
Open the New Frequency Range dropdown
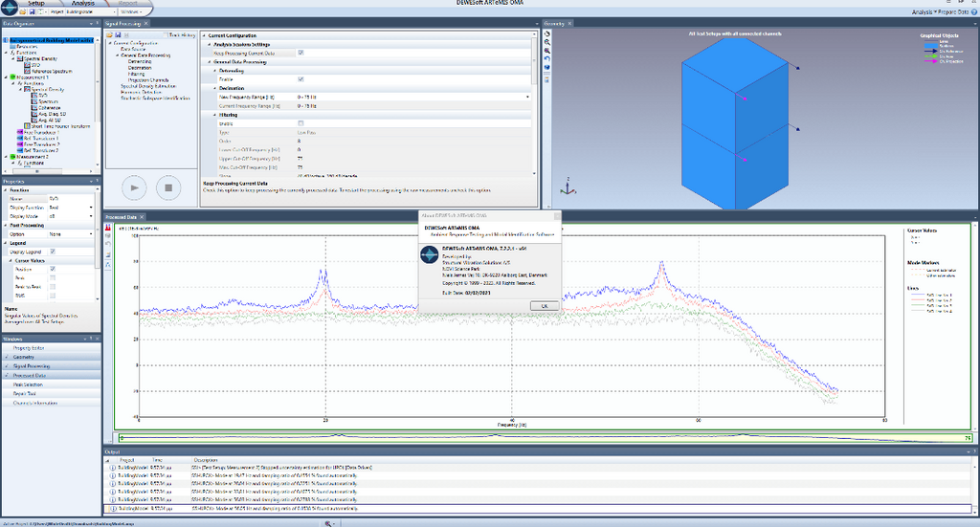526,97
